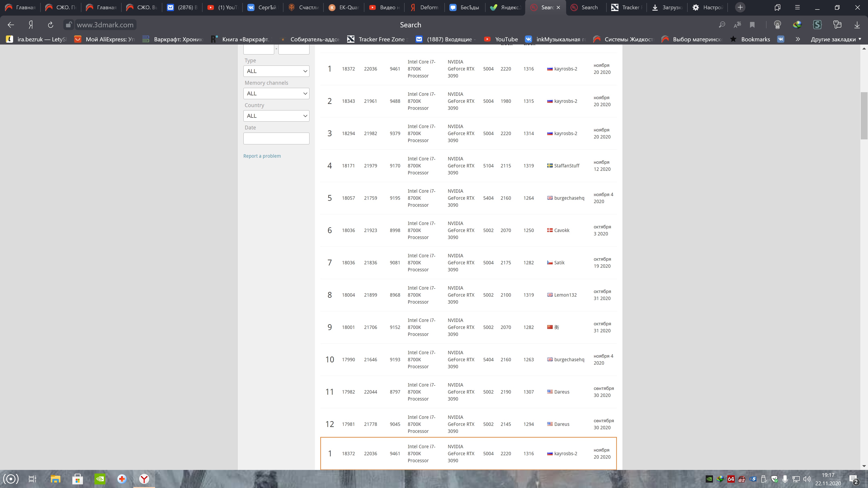Launch Microsoft Store from taskbar

(x=78, y=479)
